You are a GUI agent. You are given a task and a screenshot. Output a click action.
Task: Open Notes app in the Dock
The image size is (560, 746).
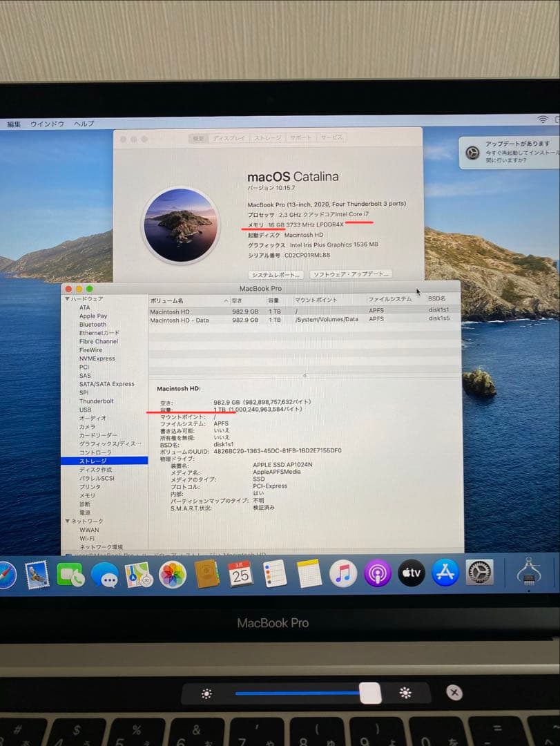tap(309, 574)
